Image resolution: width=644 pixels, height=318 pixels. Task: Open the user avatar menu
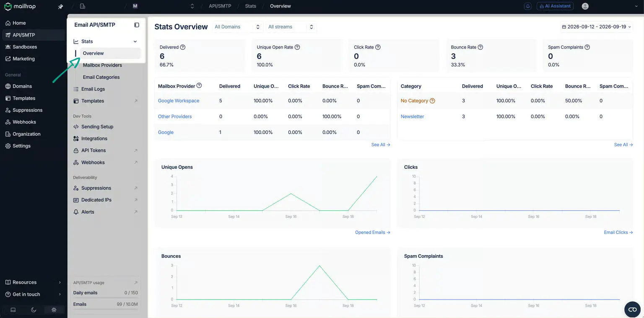[x=585, y=6]
